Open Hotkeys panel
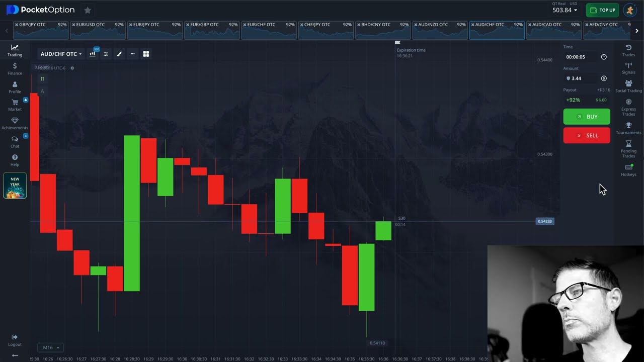This screenshot has height=362, width=644. pyautogui.click(x=628, y=170)
